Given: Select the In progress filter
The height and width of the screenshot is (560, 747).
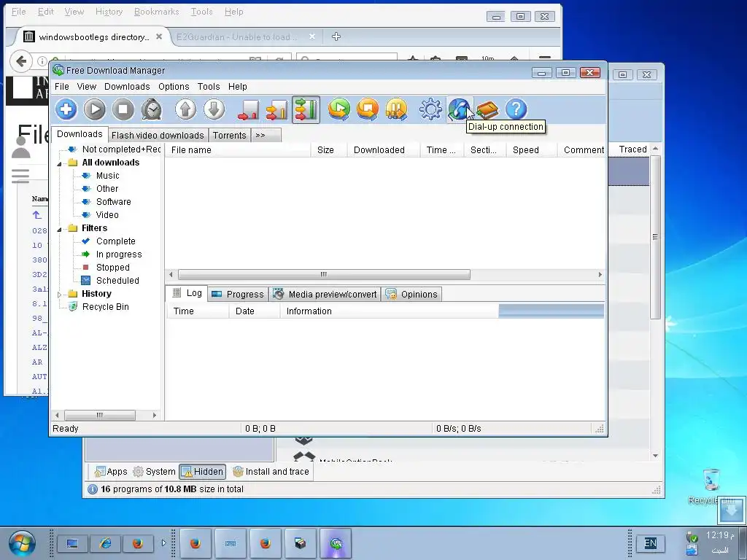Looking at the screenshot, I should pyautogui.click(x=119, y=254).
